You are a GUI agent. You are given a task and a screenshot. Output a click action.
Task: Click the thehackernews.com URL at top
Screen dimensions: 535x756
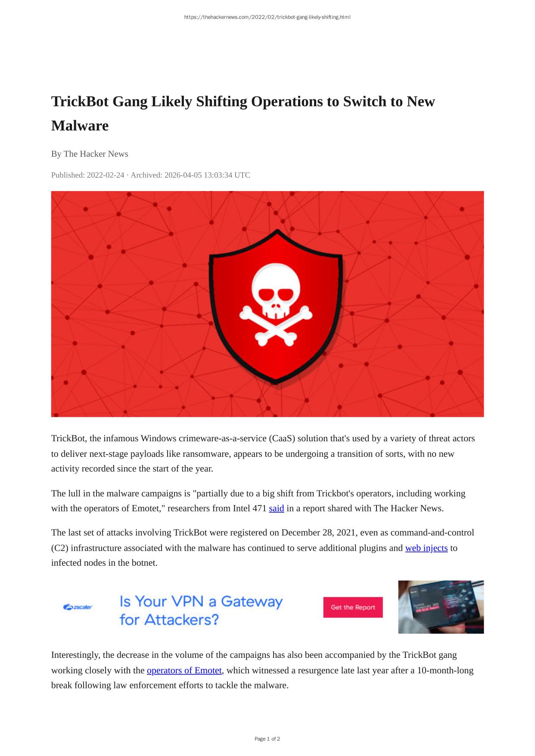point(267,17)
